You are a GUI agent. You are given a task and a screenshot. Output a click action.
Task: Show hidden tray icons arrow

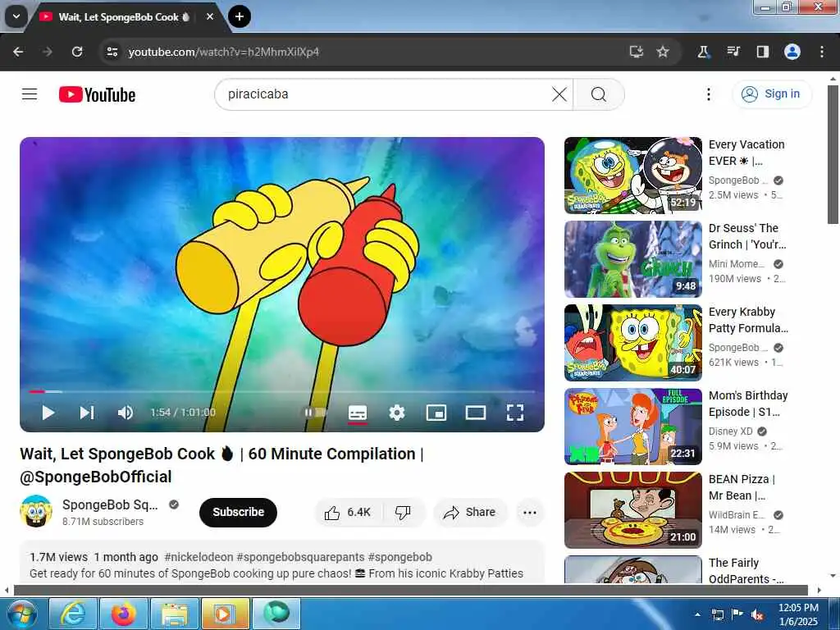pyautogui.click(x=697, y=614)
